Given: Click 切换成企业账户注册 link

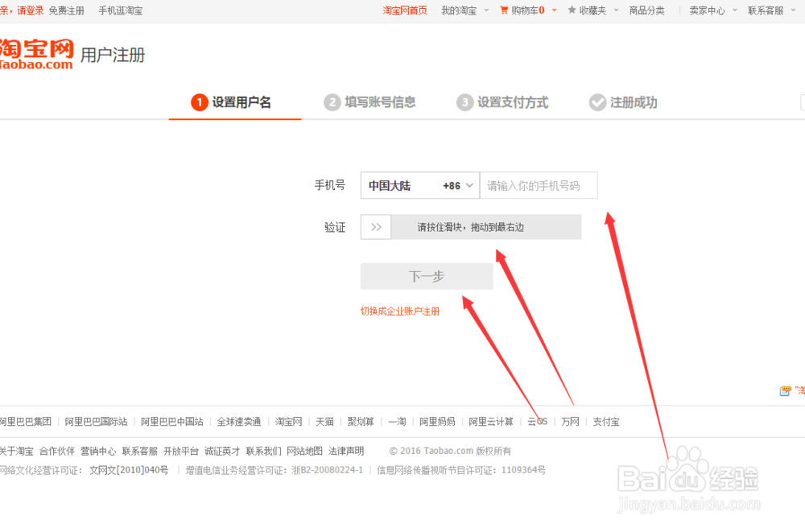Looking at the screenshot, I should (400, 311).
